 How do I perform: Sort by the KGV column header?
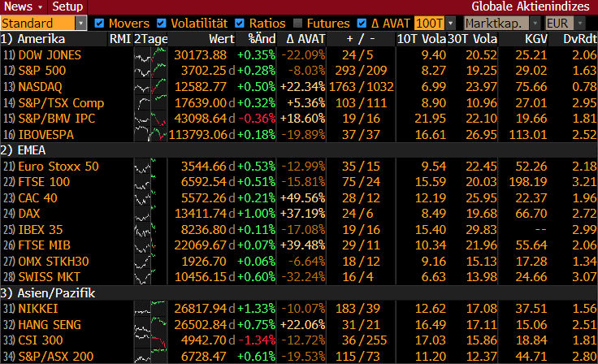tap(536, 39)
